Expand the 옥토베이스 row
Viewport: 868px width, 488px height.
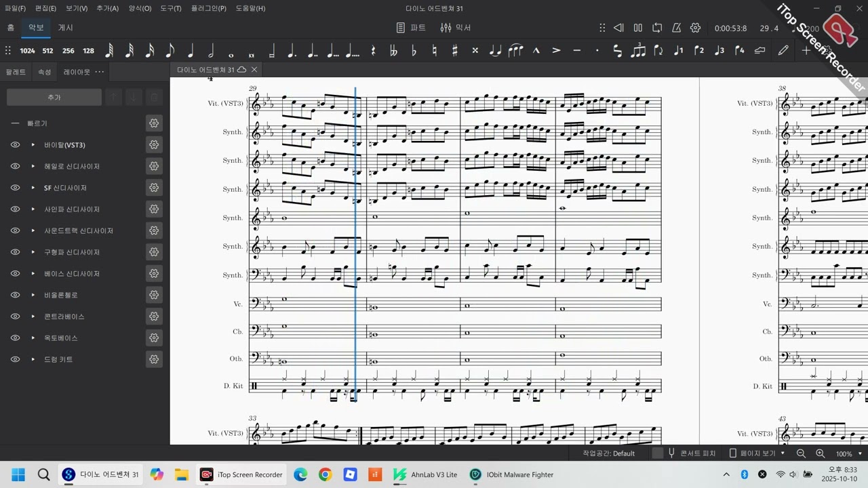(x=33, y=338)
